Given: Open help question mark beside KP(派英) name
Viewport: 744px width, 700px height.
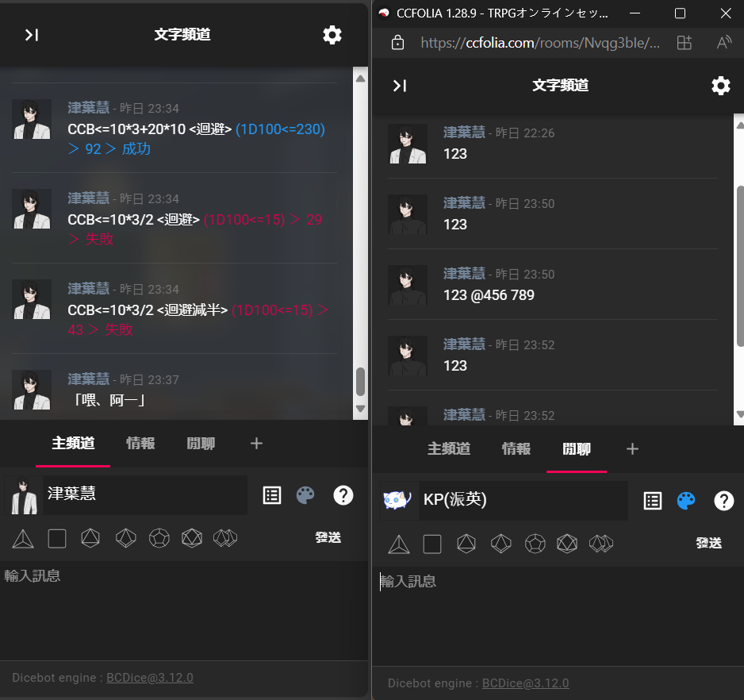Looking at the screenshot, I should [723, 500].
